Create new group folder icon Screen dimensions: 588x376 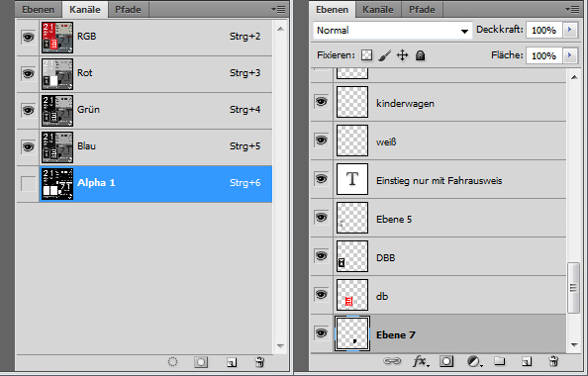[499, 361]
